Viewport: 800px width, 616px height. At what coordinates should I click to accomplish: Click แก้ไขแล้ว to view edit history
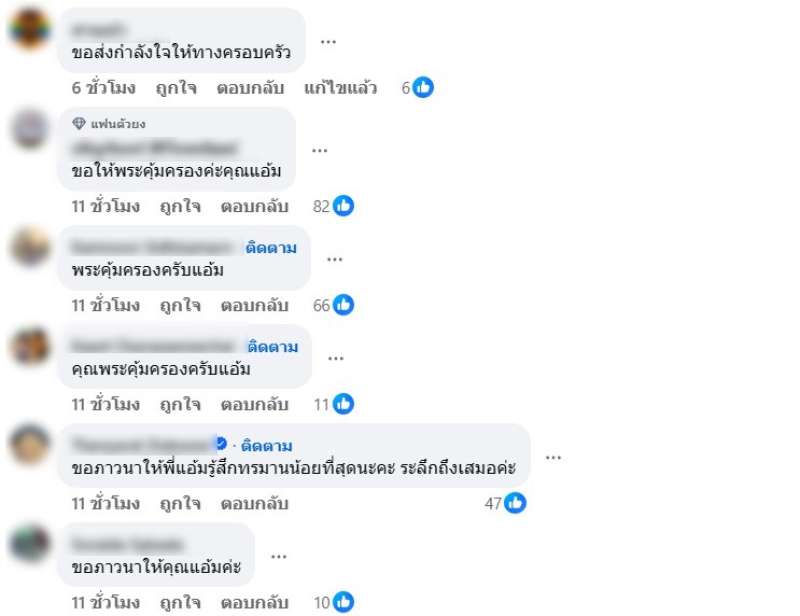340,88
